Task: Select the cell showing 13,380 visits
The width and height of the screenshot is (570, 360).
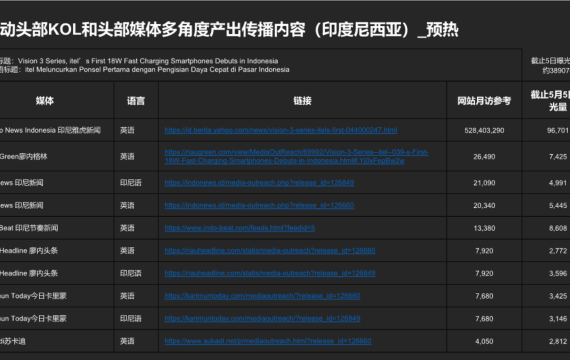Action: (x=484, y=228)
